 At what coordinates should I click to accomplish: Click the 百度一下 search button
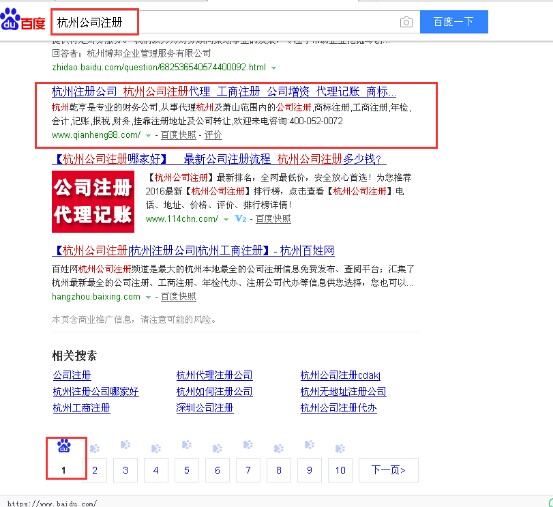[454, 22]
